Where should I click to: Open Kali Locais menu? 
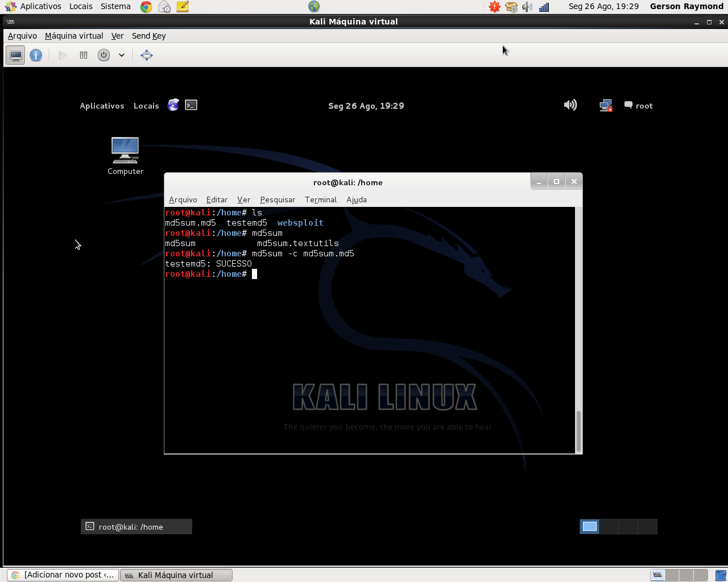coord(146,106)
